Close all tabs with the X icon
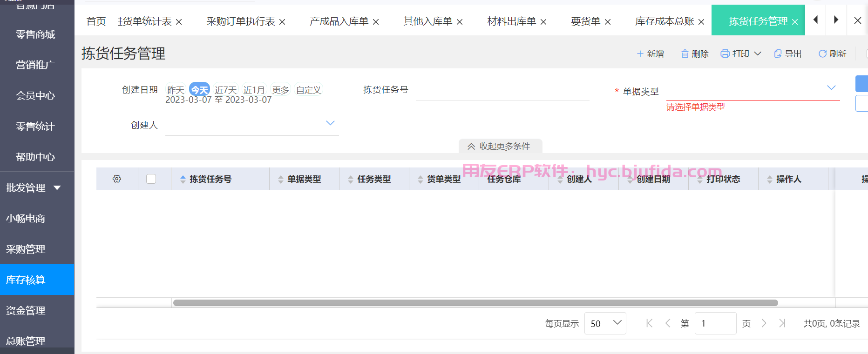This screenshot has height=354, width=868. point(858,20)
